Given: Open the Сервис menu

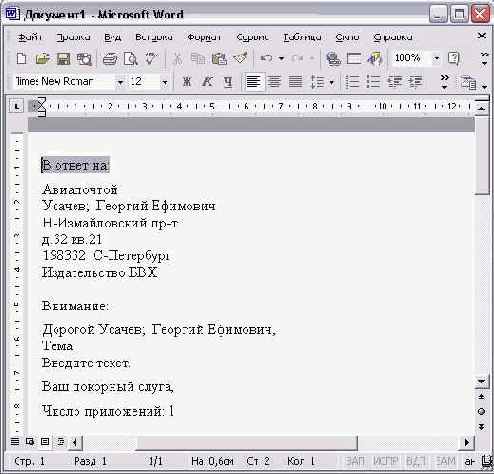Looking at the screenshot, I should pos(252,37).
